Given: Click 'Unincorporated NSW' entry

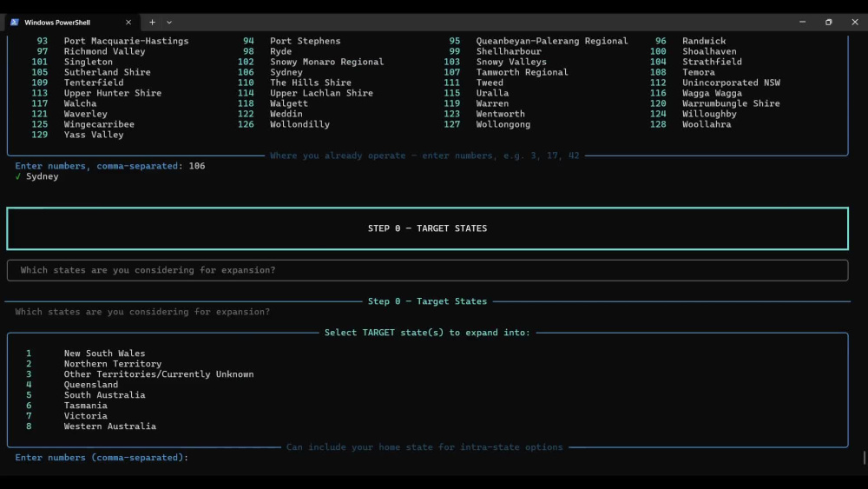Looking at the screenshot, I should (731, 83).
